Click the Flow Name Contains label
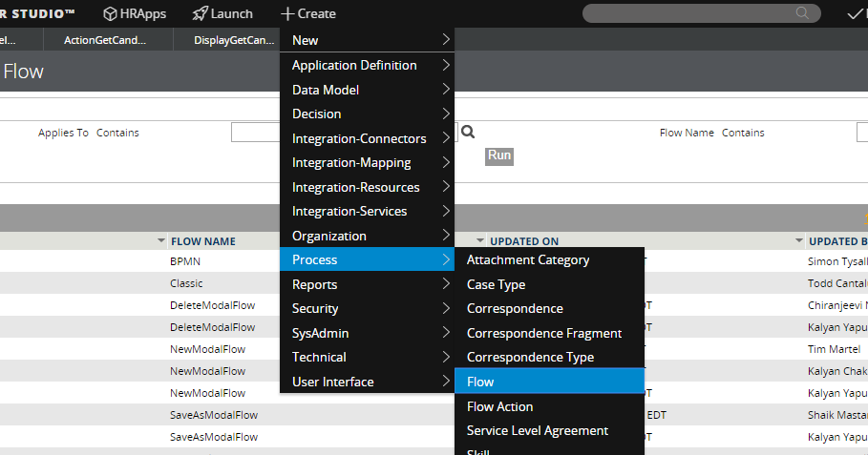Viewport: 868px width, 455px height. 712,133
